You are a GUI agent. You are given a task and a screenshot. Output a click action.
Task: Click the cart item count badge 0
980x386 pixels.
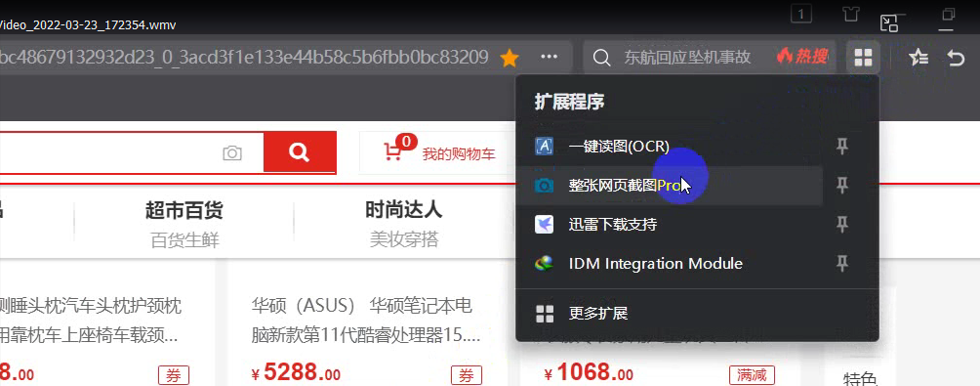(x=406, y=142)
